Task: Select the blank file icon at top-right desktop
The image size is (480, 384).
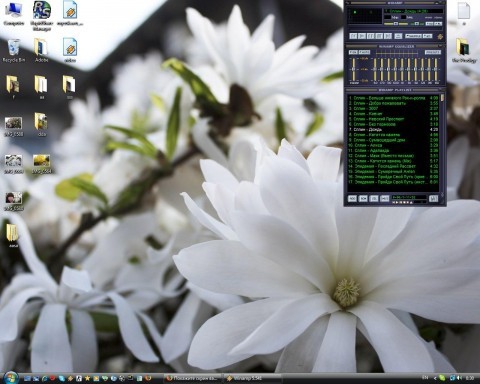Action: click(x=464, y=13)
